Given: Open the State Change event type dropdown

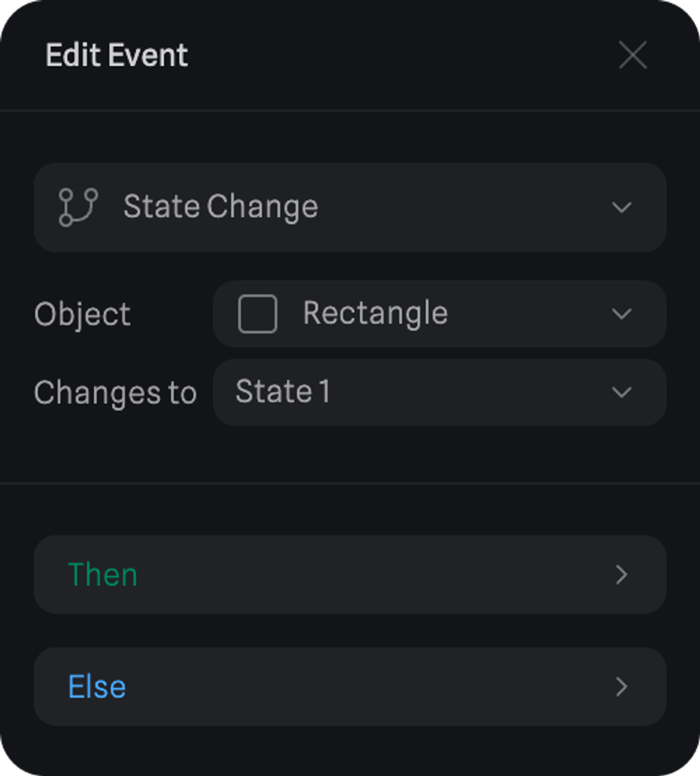Looking at the screenshot, I should coord(350,207).
